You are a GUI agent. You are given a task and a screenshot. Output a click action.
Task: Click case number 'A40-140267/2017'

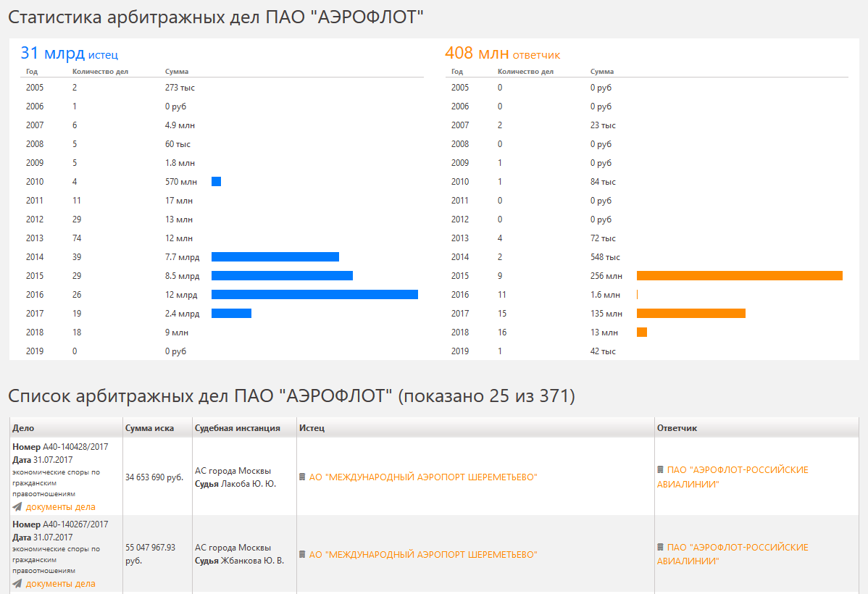tap(75, 524)
